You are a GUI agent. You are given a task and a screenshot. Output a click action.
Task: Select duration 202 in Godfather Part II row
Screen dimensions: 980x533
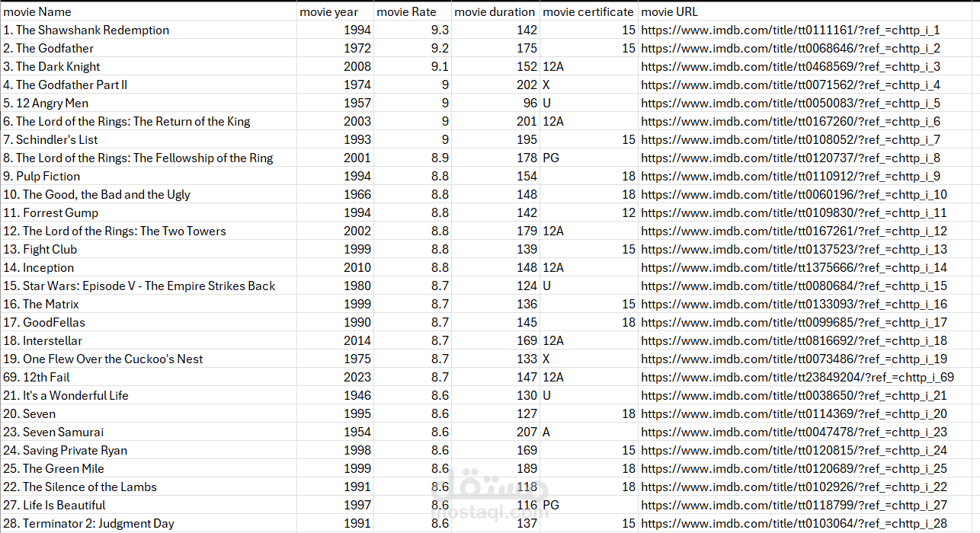click(x=495, y=85)
